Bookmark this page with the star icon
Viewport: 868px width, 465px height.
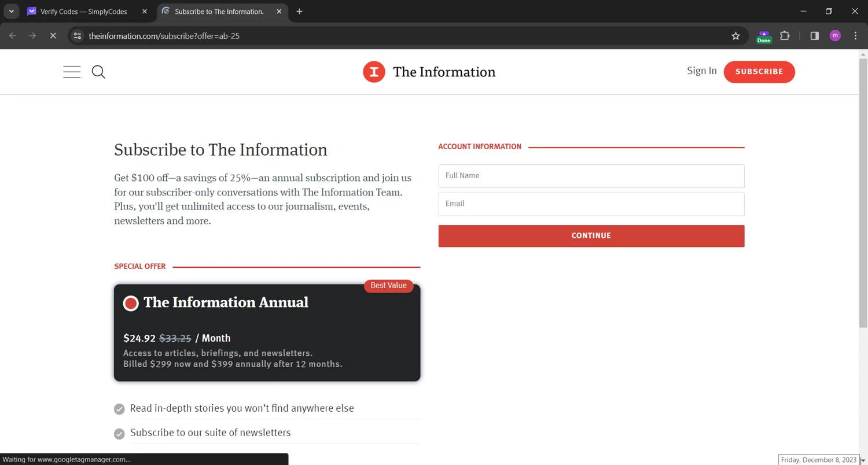click(735, 36)
